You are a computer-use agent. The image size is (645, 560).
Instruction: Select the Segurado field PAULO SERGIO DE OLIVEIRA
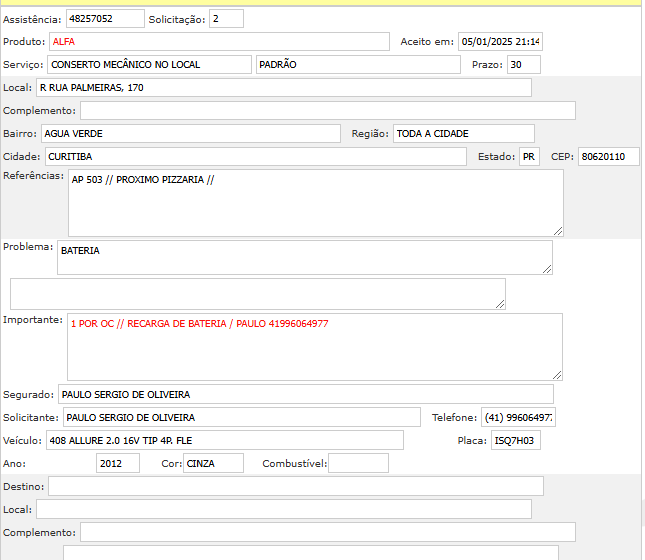(306, 395)
